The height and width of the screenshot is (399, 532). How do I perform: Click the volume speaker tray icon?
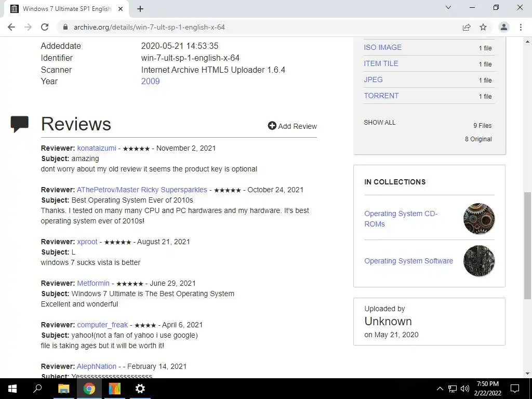[x=465, y=389]
